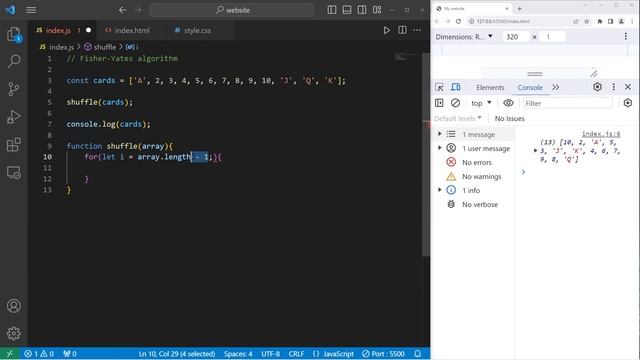Screen dimensions: 640x360
Task: Switch to the Elements tab in DevTools
Action: point(490,87)
